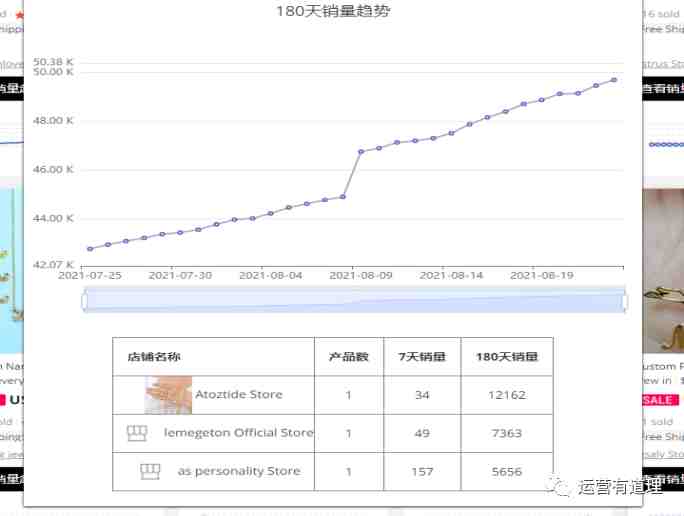Click the 50.38 K axis label
Viewport: 684px width, 516px height.
53,62
